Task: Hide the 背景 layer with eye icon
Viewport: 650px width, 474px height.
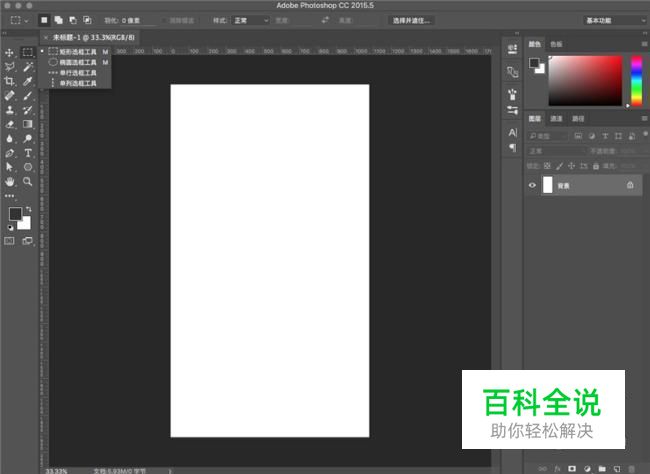Action: point(533,185)
